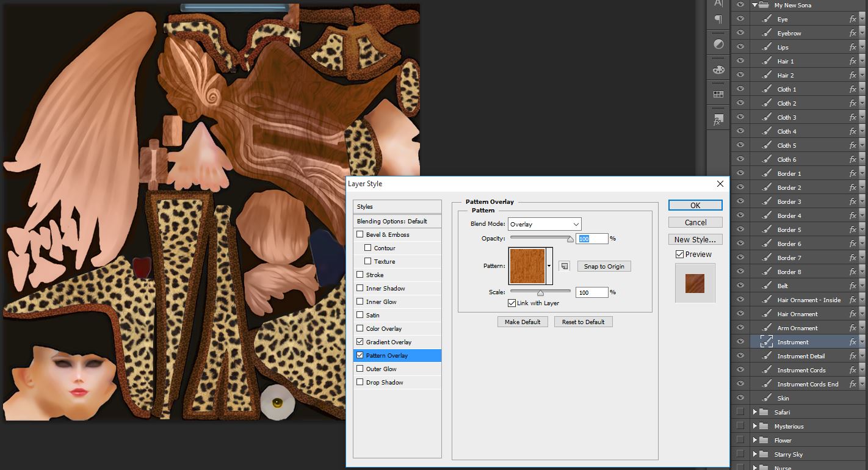Open the Color palette panel icon
868x470 pixels.
click(x=718, y=70)
